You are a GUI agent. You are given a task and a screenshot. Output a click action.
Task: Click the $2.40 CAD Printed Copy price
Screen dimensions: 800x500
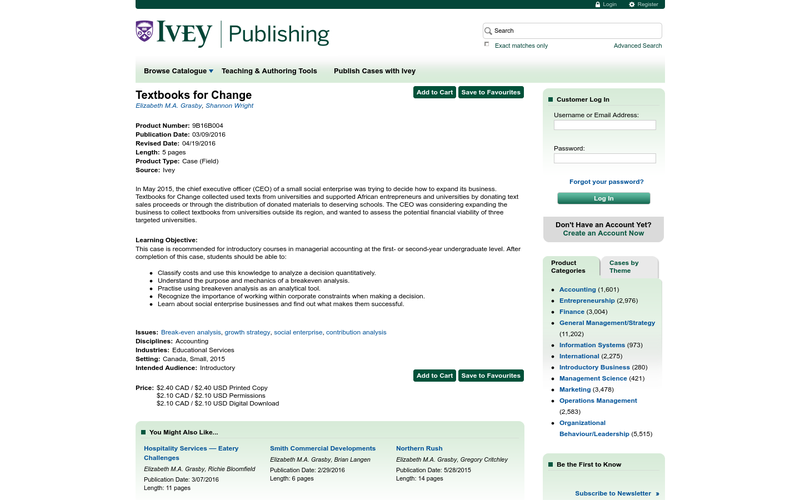click(212, 388)
